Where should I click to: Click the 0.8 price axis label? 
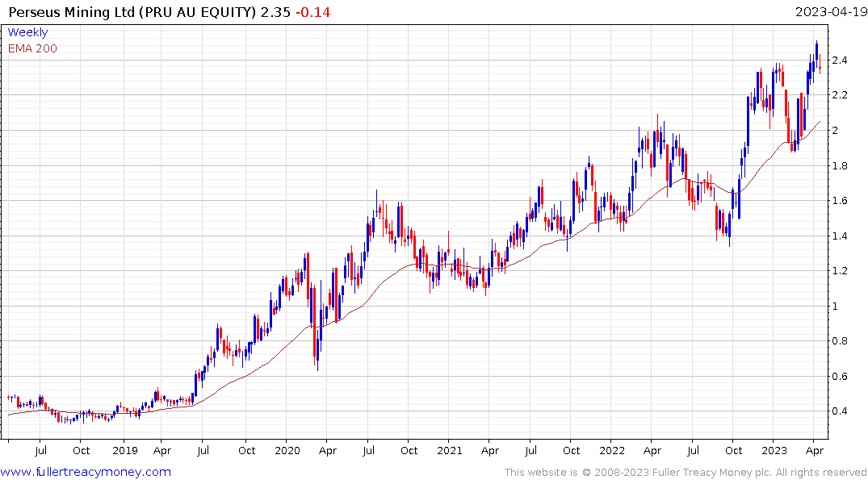839,341
